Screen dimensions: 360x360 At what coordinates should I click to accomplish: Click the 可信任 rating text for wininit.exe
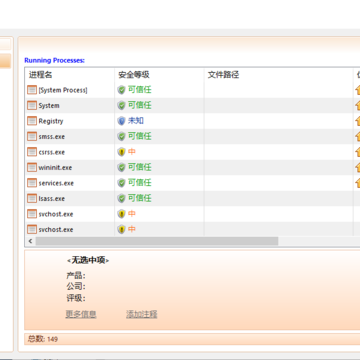point(140,167)
